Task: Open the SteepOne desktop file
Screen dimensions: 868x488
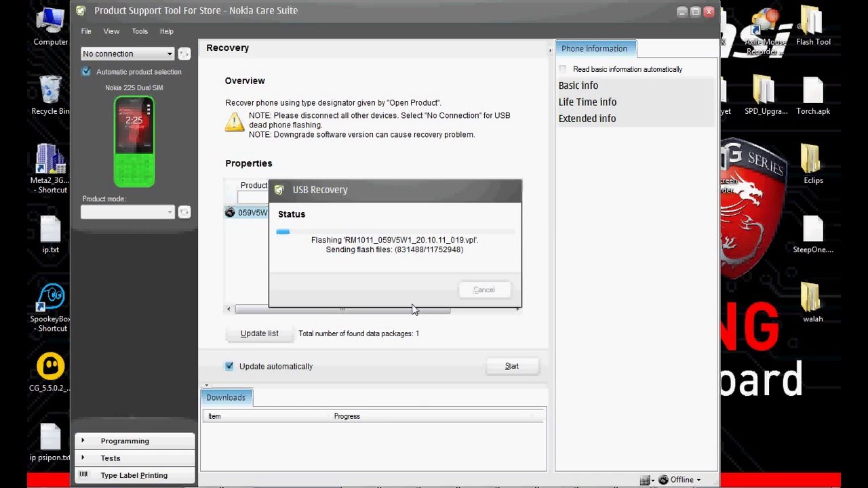Action: tap(813, 235)
